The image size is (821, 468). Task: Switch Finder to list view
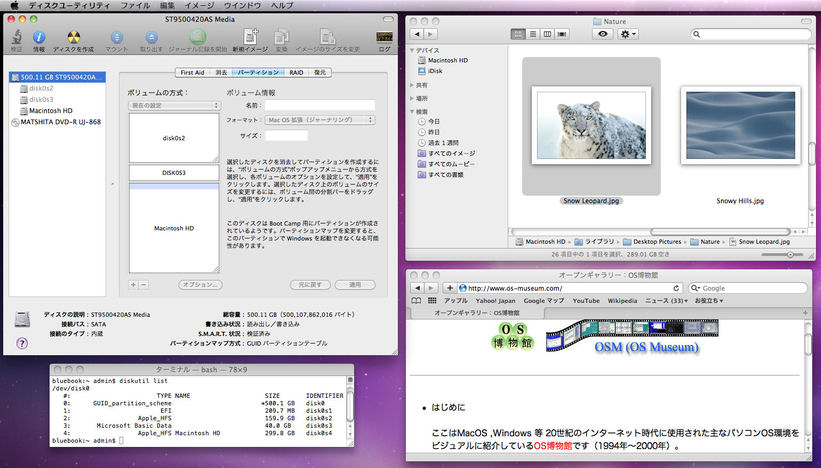pos(532,34)
